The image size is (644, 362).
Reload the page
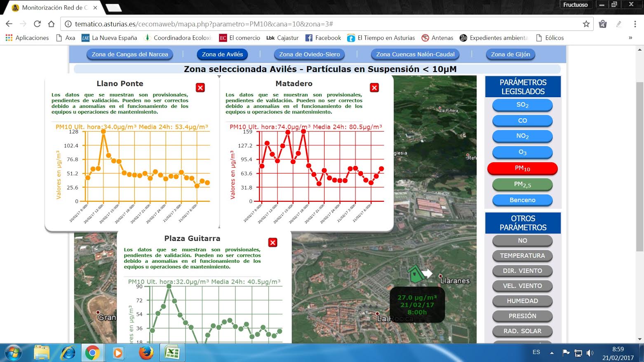(37, 24)
